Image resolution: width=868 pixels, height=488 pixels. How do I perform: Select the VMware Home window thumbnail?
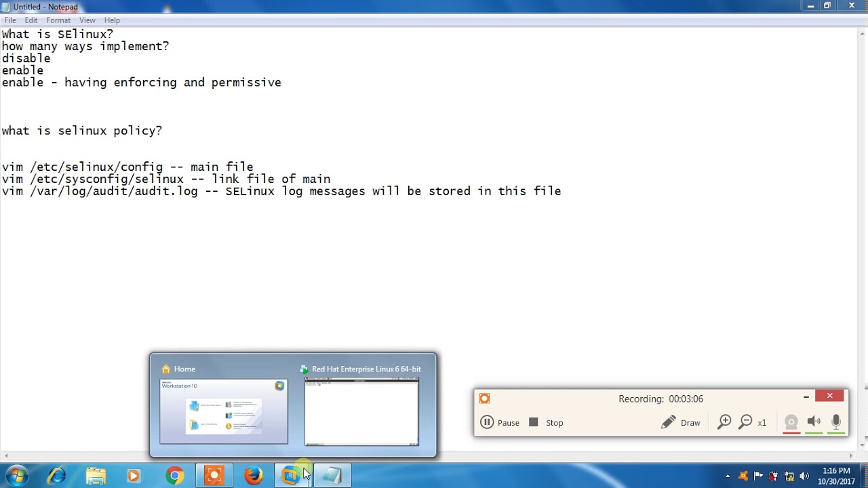(x=224, y=411)
